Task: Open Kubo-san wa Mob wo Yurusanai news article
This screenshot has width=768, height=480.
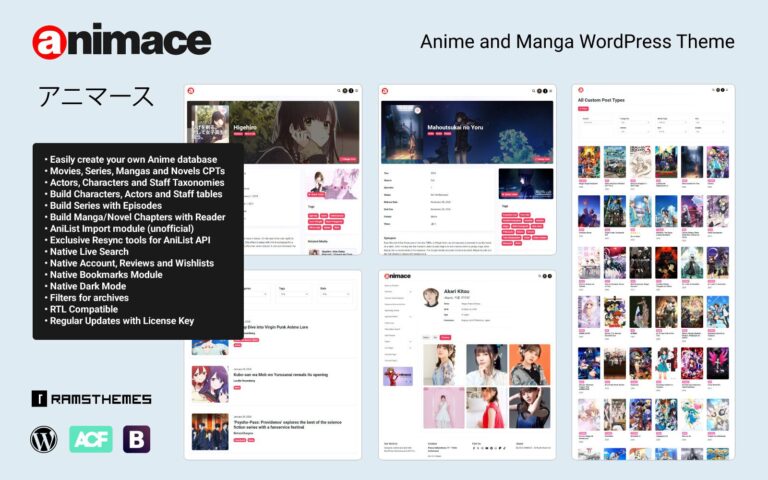Action: [281, 375]
